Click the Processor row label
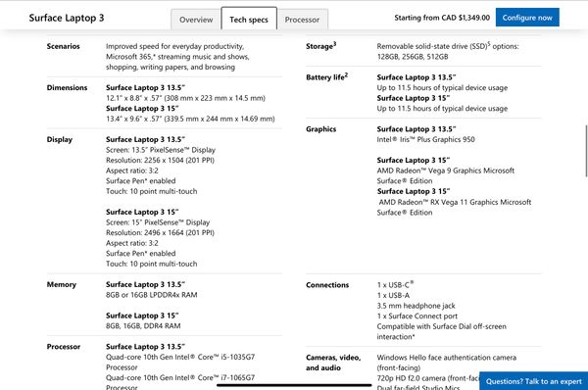The image size is (588, 390). (x=64, y=347)
